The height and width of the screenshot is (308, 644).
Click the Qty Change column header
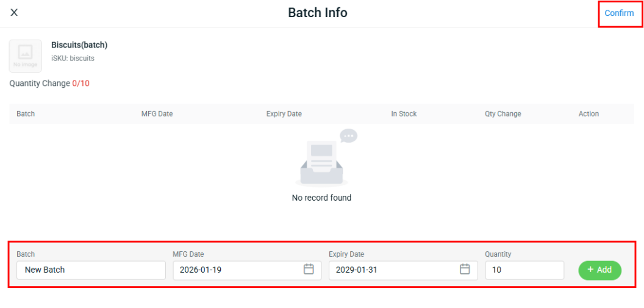click(x=503, y=114)
